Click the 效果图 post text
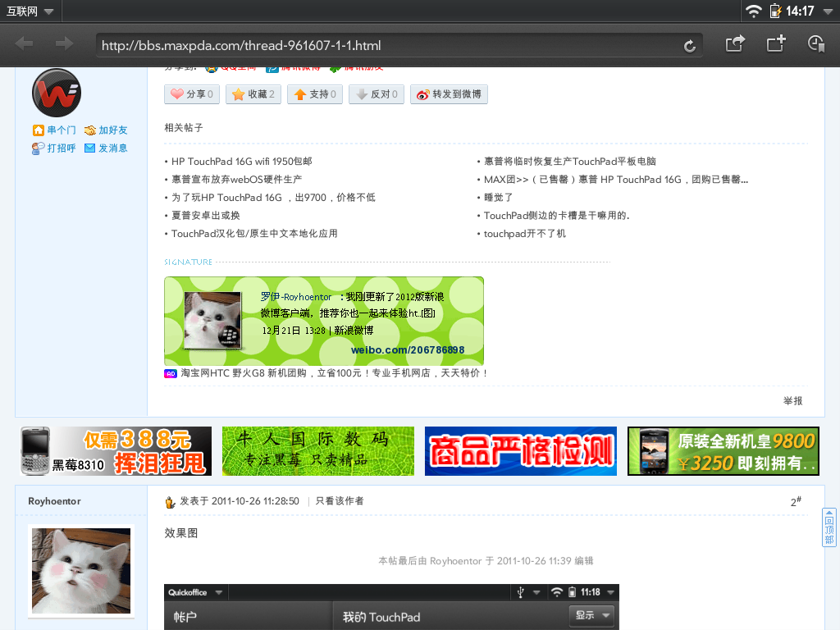840x630 pixels. tap(181, 533)
